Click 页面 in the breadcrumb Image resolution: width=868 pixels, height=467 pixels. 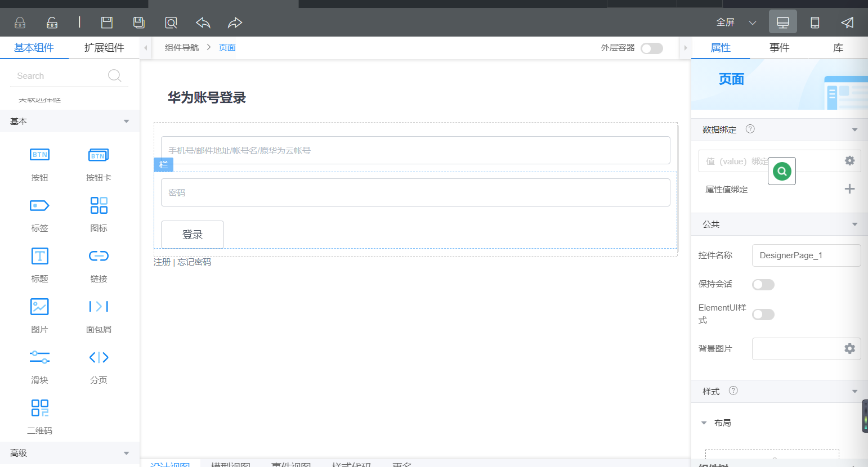coord(227,48)
